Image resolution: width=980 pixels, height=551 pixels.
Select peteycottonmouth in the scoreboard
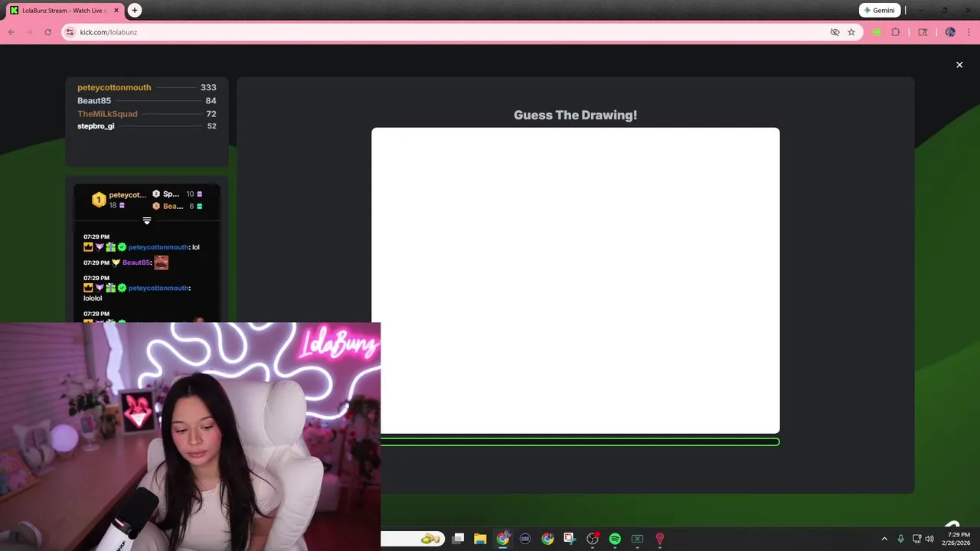pyautogui.click(x=114, y=87)
